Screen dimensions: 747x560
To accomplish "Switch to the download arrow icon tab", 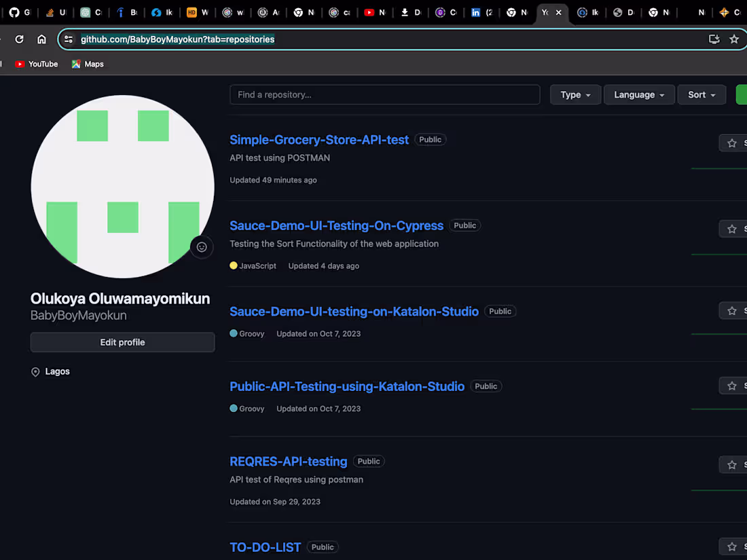I will [411, 12].
